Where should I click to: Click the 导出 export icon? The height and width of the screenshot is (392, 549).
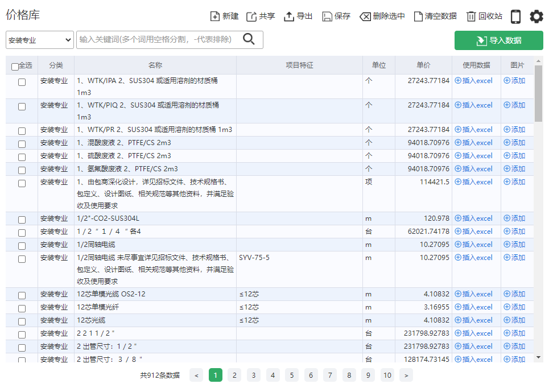coord(289,16)
